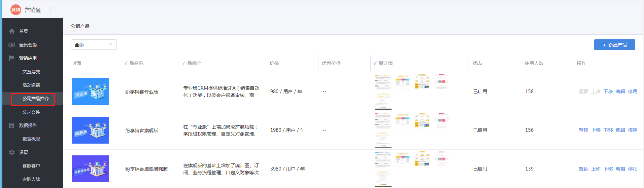This screenshot has width=644, height=188.
Task: Click the gear icon beside 设置
Action: [12, 152]
